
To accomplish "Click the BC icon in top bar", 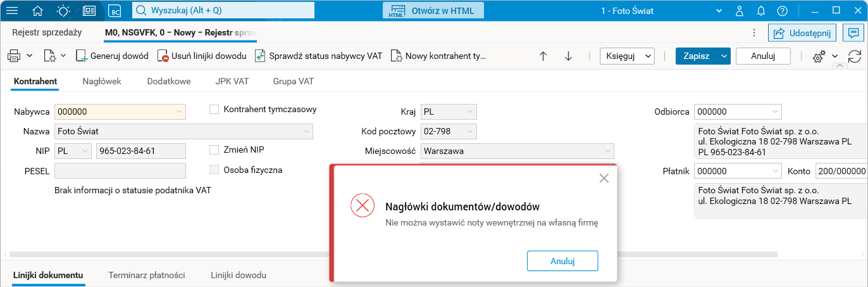I will [115, 11].
